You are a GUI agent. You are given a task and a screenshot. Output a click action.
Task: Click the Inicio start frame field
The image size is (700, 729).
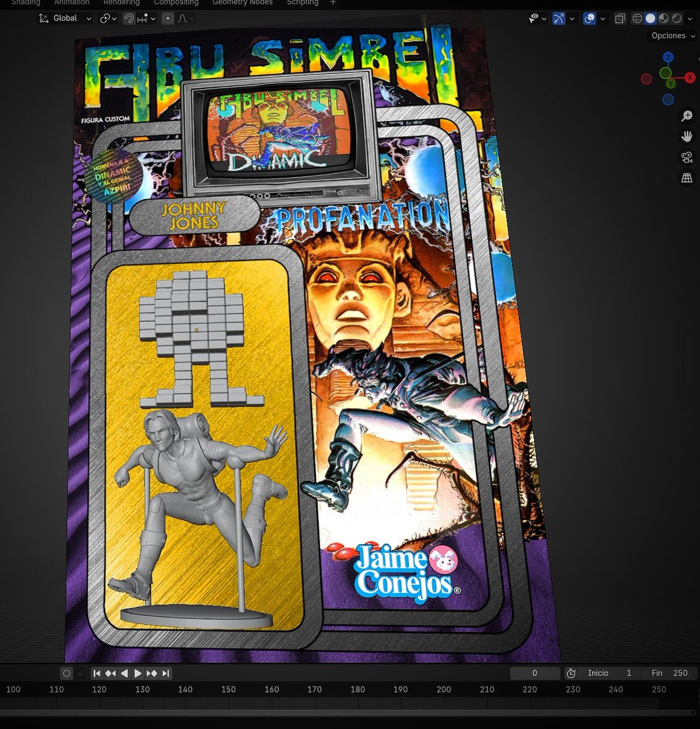point(610,673)
